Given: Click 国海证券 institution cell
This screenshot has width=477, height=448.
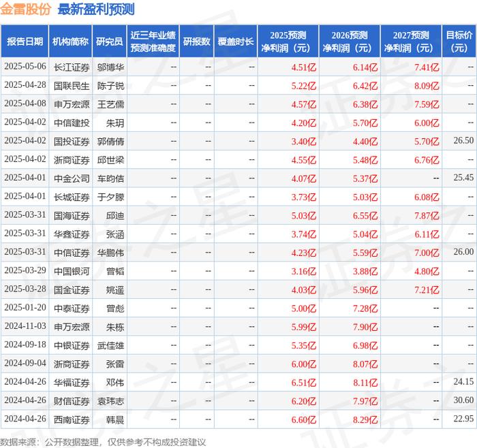Looking at the screenshot, I should (x=72, y=216).
